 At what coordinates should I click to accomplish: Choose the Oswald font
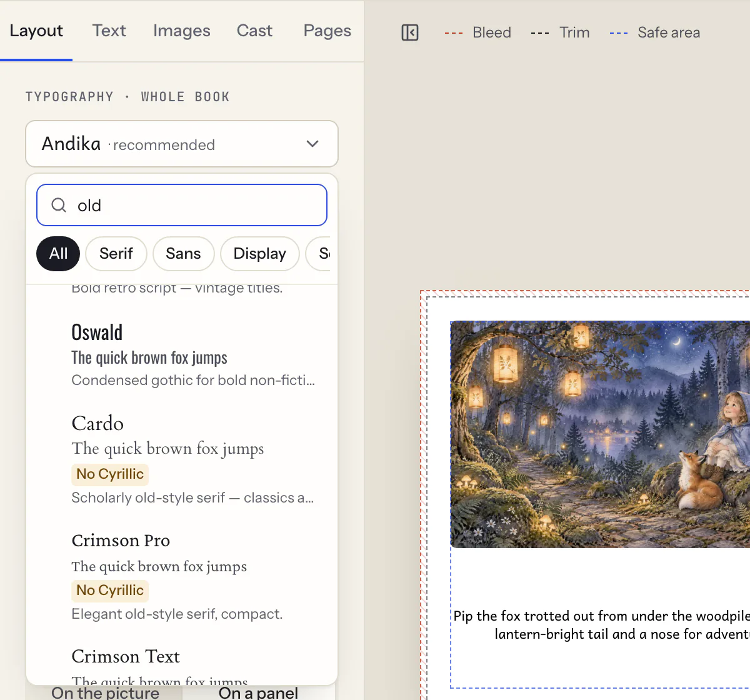pos(182,355)
